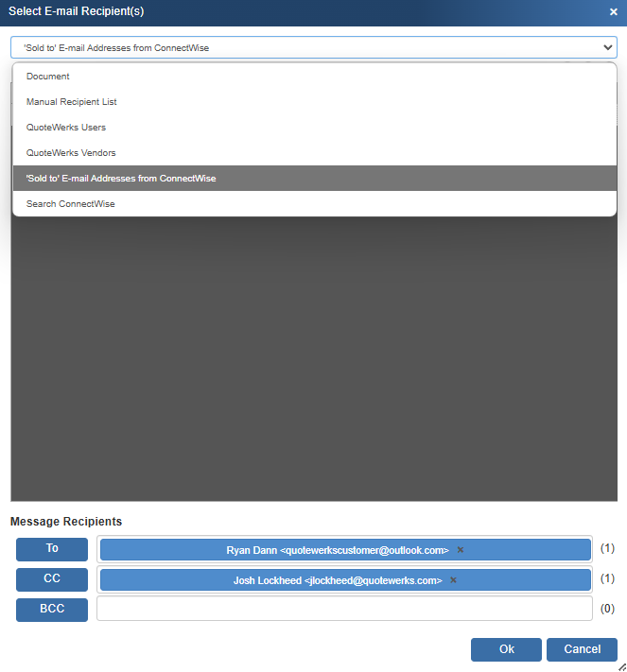
Task: Click the CC recipients button
Action: pos(52,579)
